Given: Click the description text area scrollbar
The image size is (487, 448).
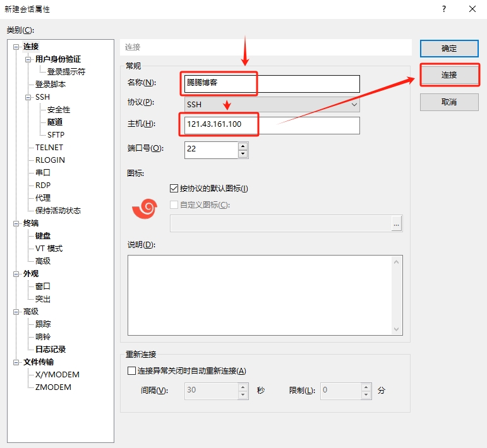Looking at the screenshot, I should (397, 295).
